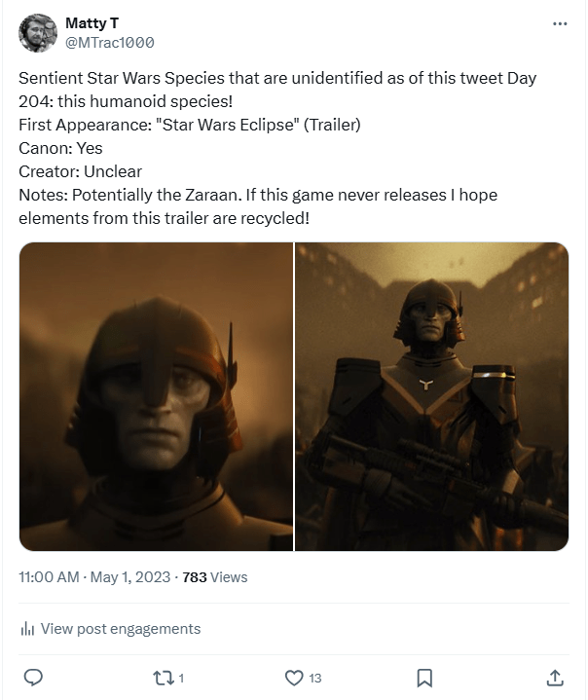Click the analytics bar chart icon
The width and height of the screenshot is (588, 700).
pyautogui.click(x=27, y=629)
